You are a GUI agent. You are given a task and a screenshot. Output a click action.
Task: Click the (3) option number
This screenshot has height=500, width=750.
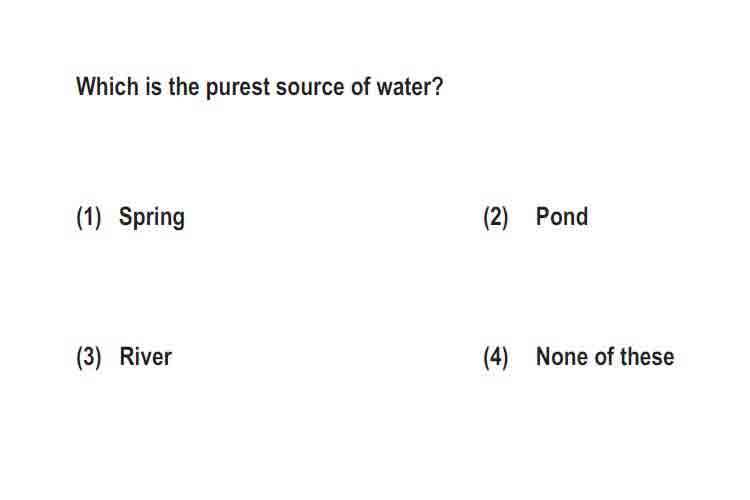point(89,358)
